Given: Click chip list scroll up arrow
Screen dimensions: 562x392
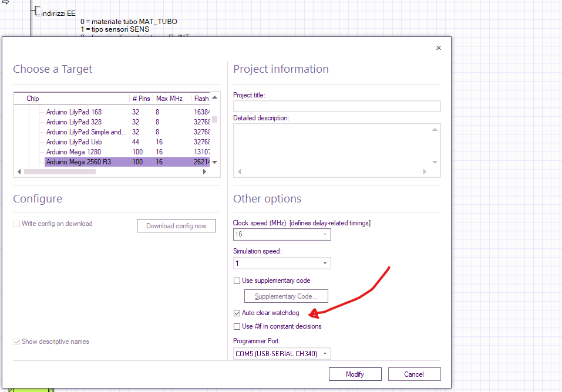Looking at the screenshot, I should tap(215, 97).
